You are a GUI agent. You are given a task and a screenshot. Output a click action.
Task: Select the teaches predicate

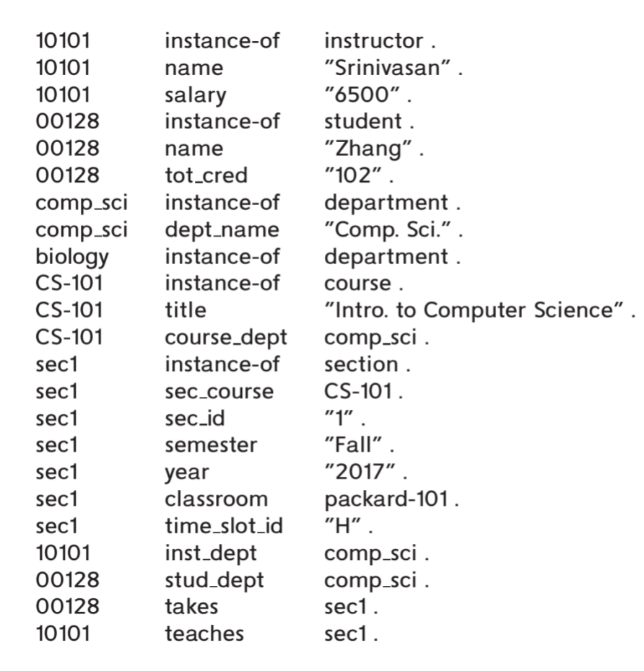[x=204, y=634]
